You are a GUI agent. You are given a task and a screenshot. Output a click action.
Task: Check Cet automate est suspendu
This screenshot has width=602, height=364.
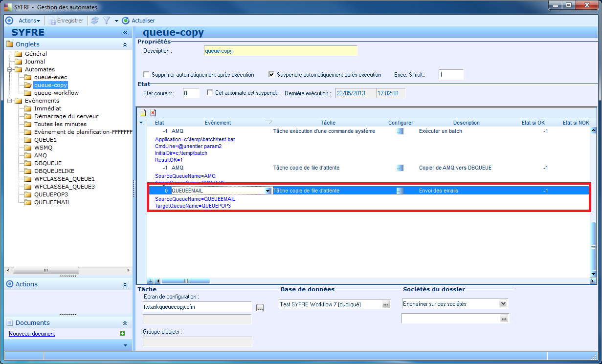[x=210, y=93]
